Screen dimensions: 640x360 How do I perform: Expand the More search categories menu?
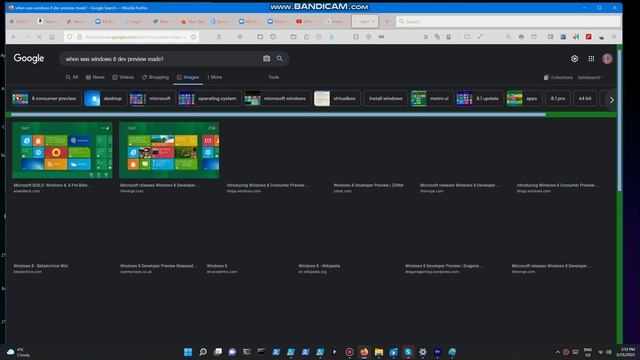[x=215, y=77]
